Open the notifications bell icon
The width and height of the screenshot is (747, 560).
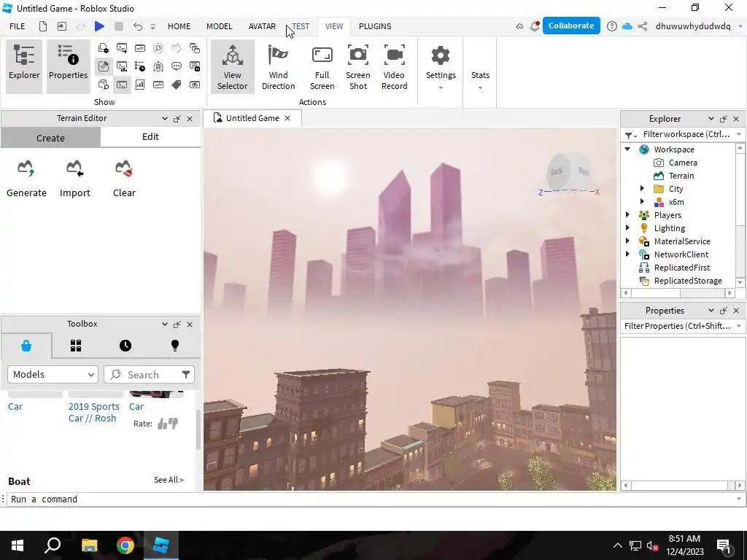pyautogui.click(x=535, y=26)
